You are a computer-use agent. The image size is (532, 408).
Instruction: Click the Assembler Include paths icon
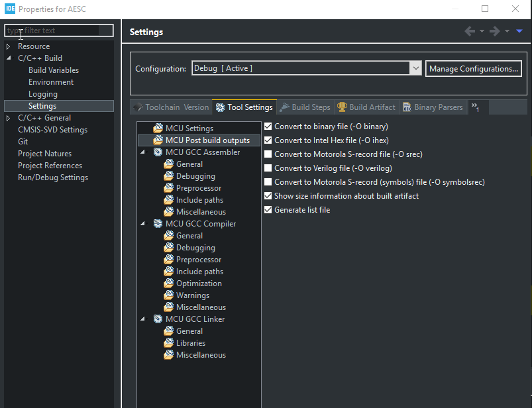169,200
